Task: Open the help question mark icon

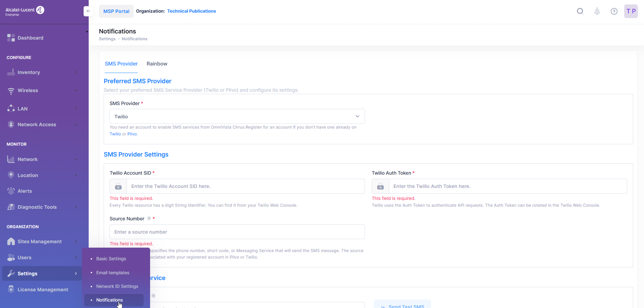Action: (x=614, y=11)
